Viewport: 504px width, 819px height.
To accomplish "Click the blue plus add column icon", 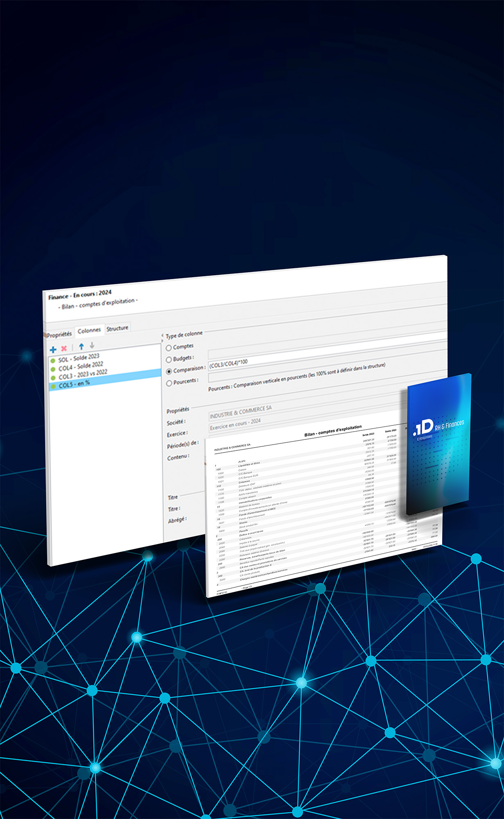I will (53, 349).
